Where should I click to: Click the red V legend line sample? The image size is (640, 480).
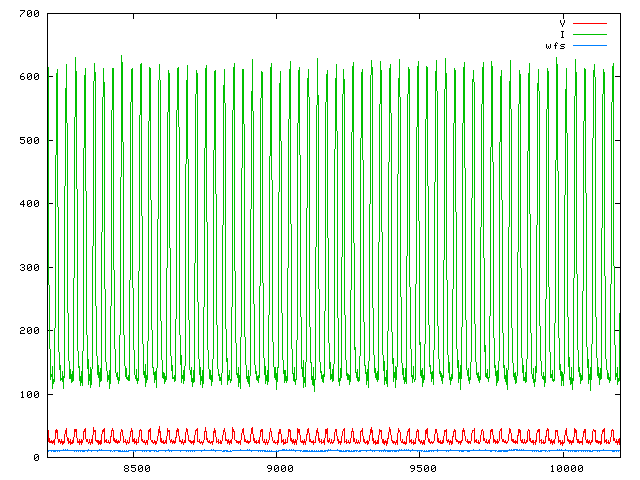(590, 22)
